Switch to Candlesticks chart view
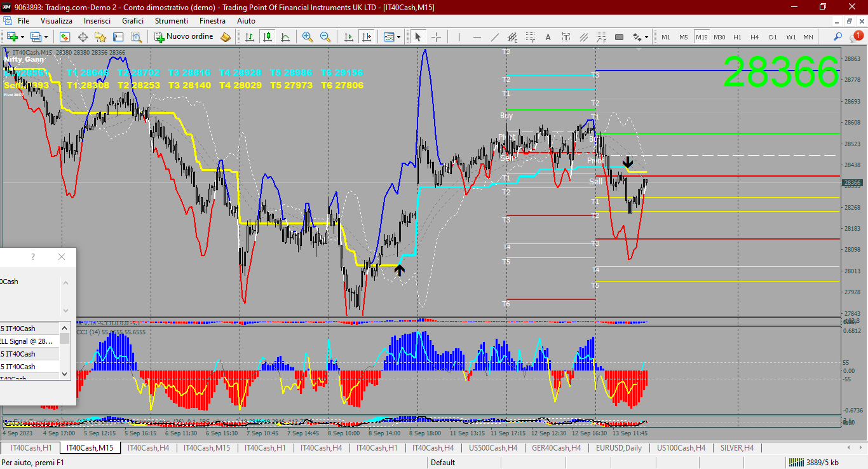The image size is (868, 469). click(268, 37)
